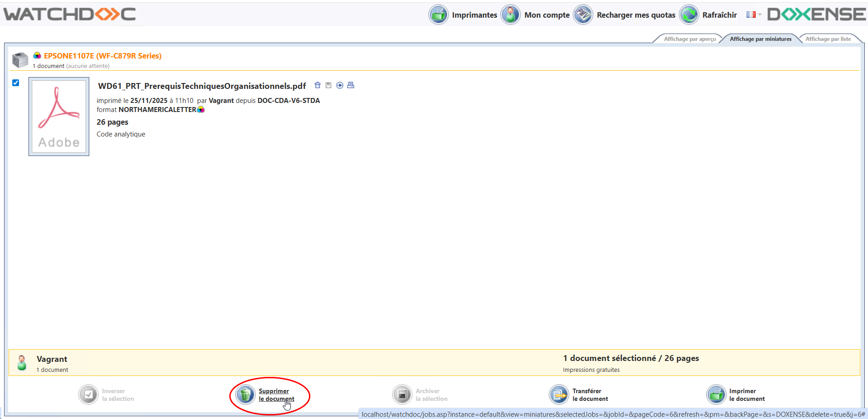Switch to Affichage par liste tab
Screen dimensions: 868x419
point(828,39)
